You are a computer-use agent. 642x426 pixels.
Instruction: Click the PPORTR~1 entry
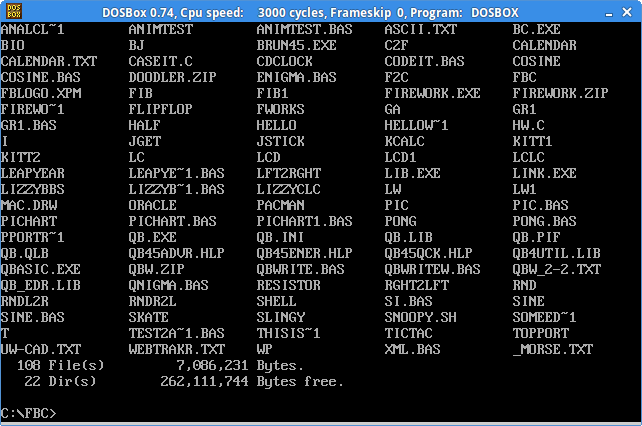32,237
